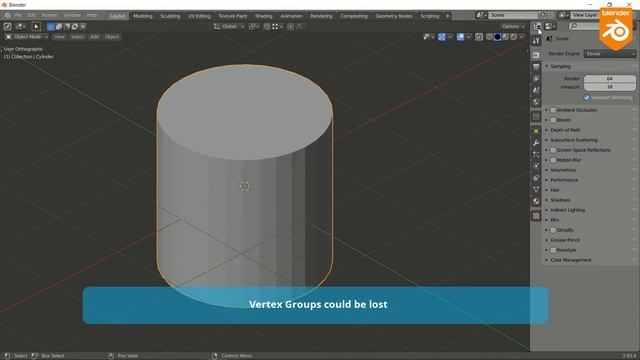Open the View Layer properties tab icon

tap(536, 78)
